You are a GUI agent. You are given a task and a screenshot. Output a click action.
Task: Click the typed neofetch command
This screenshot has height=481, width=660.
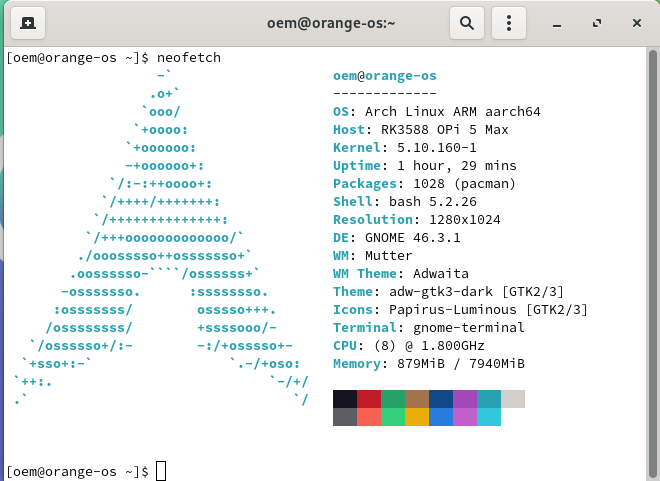coord(189,58)
